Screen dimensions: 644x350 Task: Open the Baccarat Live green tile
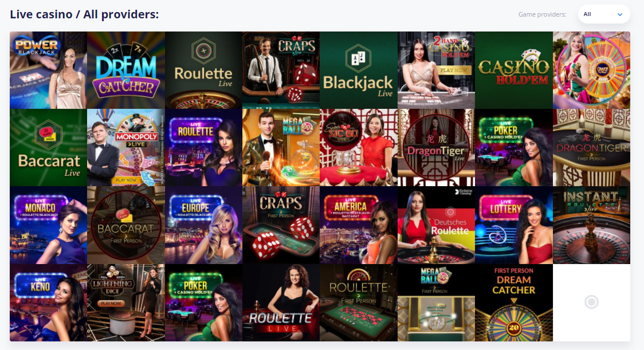point(49,147)
